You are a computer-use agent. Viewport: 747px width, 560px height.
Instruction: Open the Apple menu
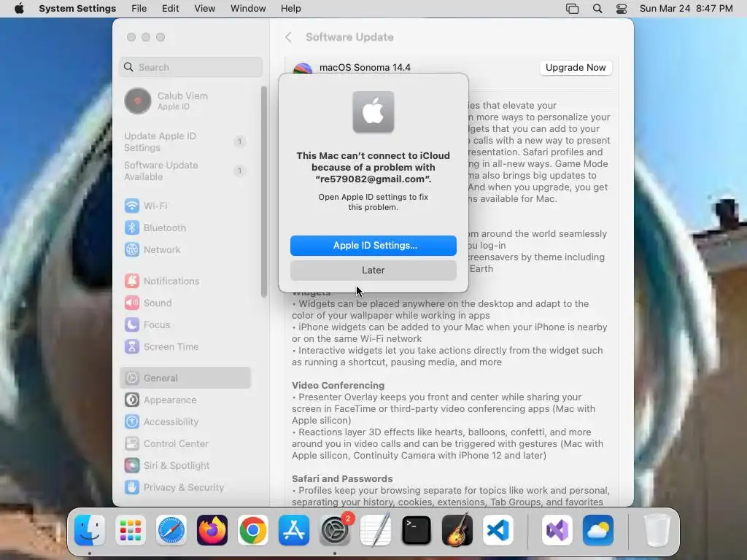(x=19, y=9)
